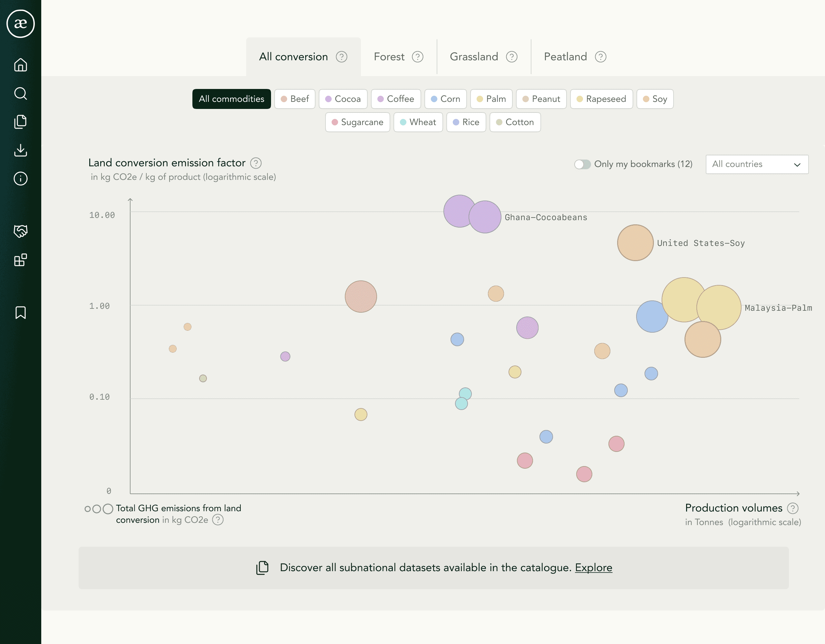Switch to the Peatland tab
This screenshot has height=644, width=825.
tap(575, 57)
